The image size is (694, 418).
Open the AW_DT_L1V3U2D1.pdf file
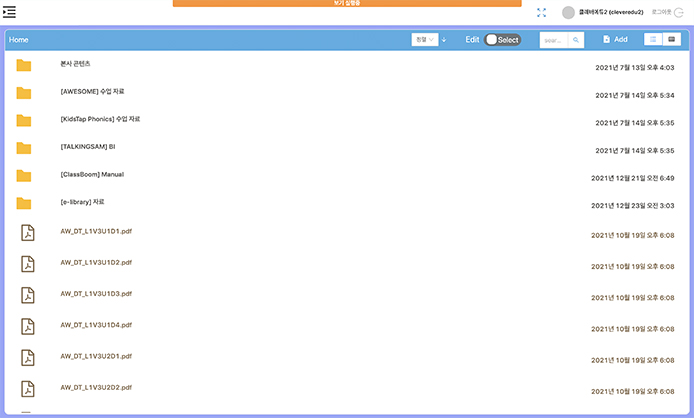click(x=96, y=356)
